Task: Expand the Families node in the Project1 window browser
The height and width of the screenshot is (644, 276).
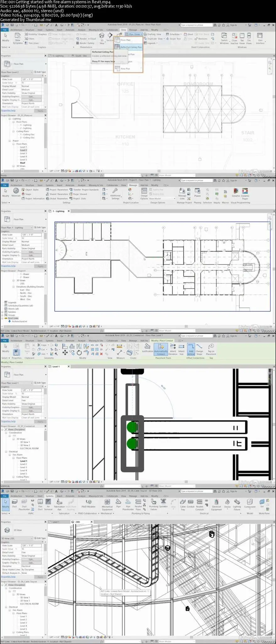Action: point(3,312)
